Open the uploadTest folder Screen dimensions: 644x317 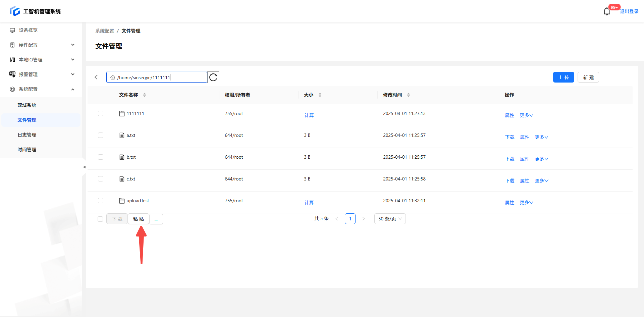tap(138, 201)
